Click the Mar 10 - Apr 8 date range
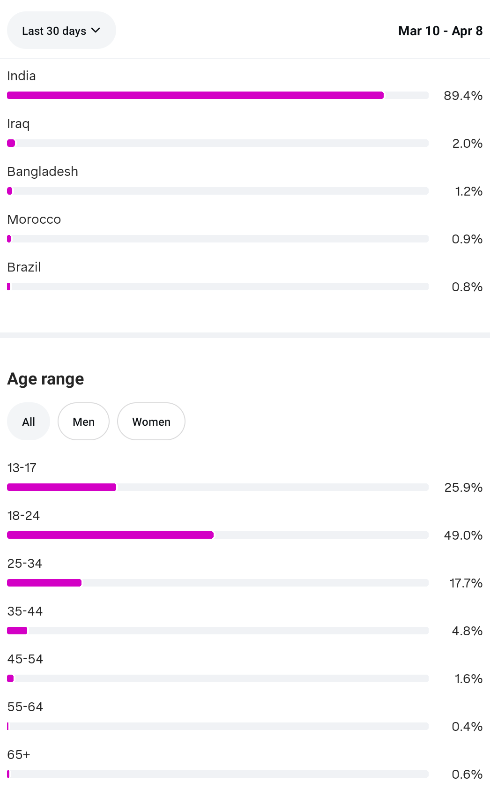Image resolution: width=490 pixels, height=788 pixels. tap(440, 31)
